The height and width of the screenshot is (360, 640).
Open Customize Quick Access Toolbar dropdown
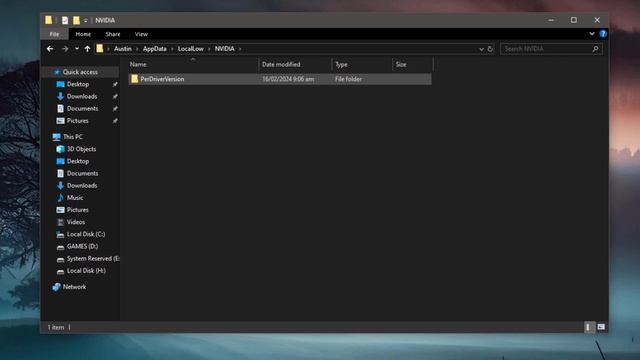86,20
